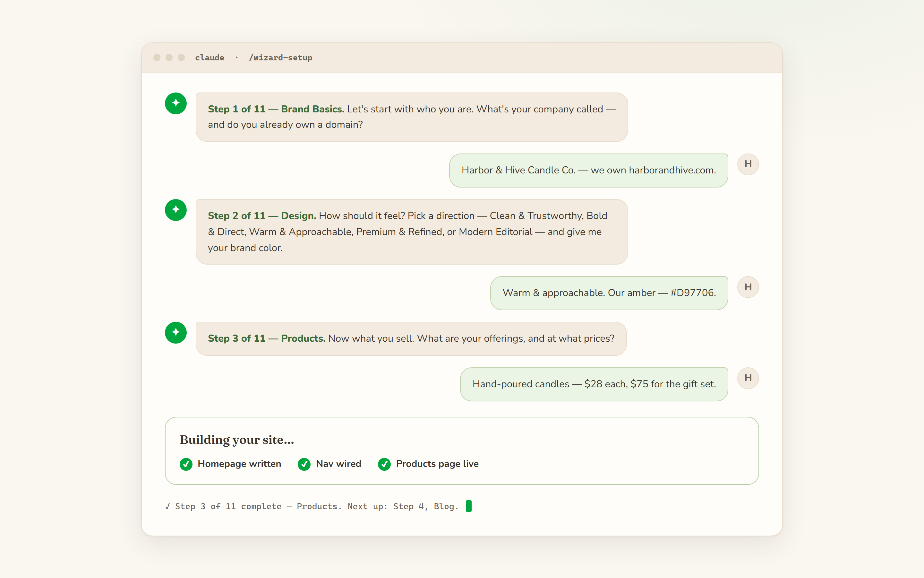This screenshot has width=924, height=578.
Task: Click the third window control dot in title bar
Action: point(181,57)
